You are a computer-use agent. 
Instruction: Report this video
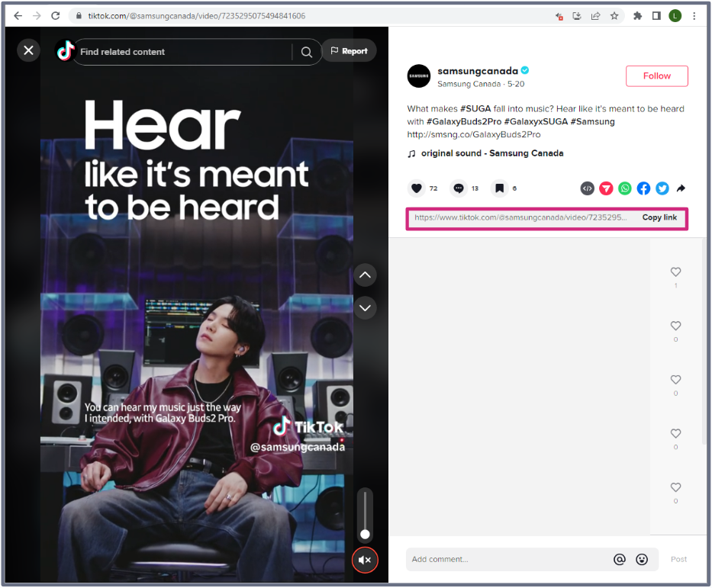(x=349, y=51)
